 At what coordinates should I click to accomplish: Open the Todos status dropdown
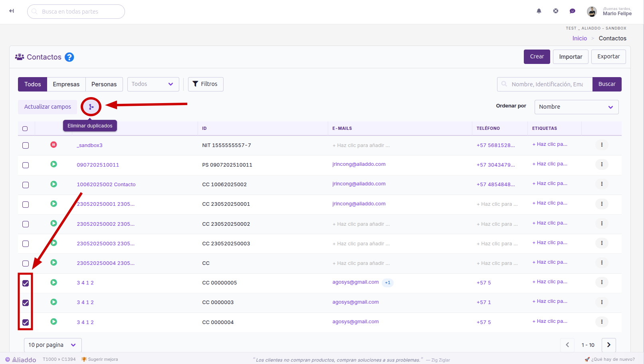153,84
